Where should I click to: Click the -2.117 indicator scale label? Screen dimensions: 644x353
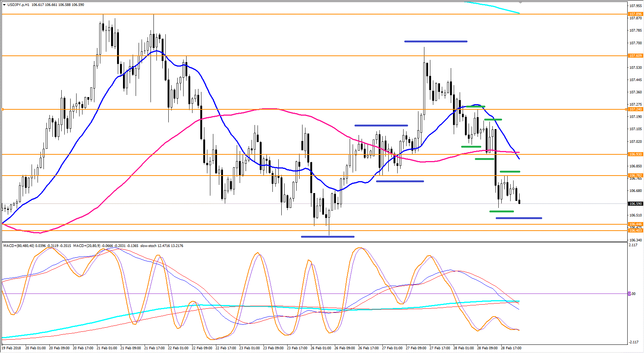click(x=634, y=342)
